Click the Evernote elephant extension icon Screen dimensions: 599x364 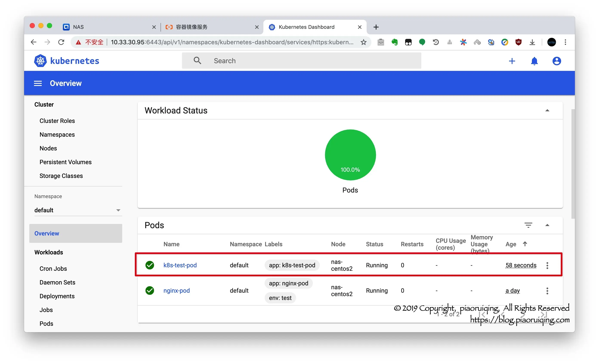click(x=394, y=42)
